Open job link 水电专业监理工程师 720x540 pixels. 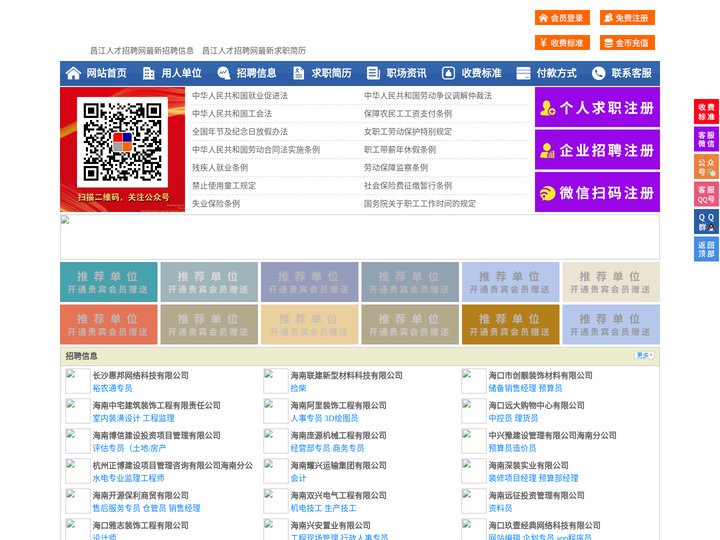pyautogui.click(x=128, y=478)
